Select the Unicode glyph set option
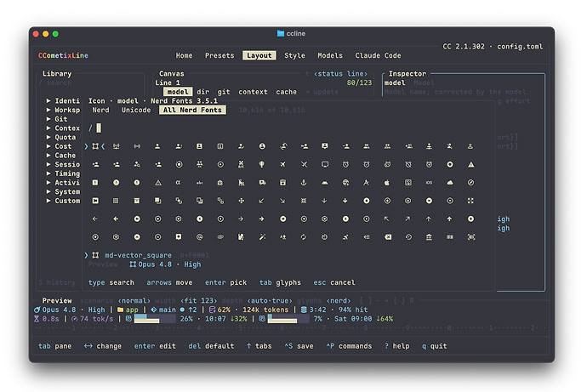 136,110
